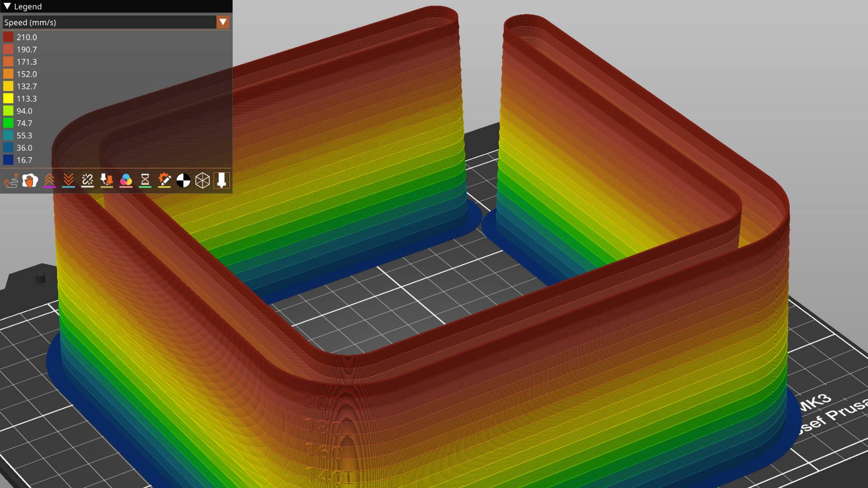Toggle Retractions visibility icon

49,181
